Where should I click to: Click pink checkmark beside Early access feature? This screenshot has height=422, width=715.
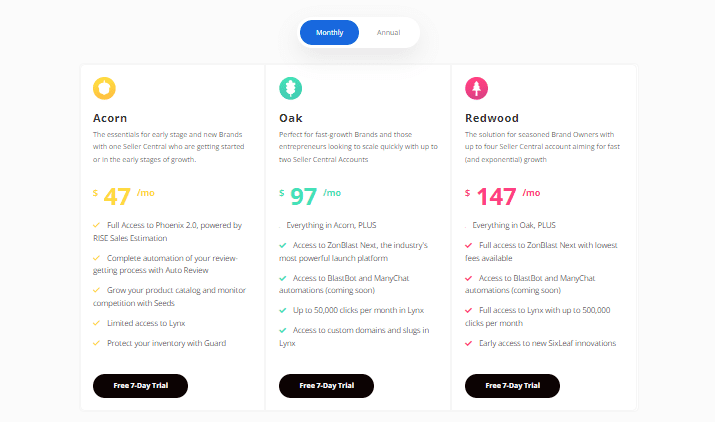point(468,344)
